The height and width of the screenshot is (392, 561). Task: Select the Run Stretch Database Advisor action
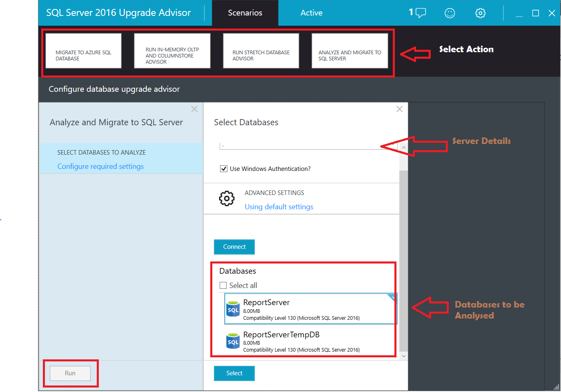(261, 51)
